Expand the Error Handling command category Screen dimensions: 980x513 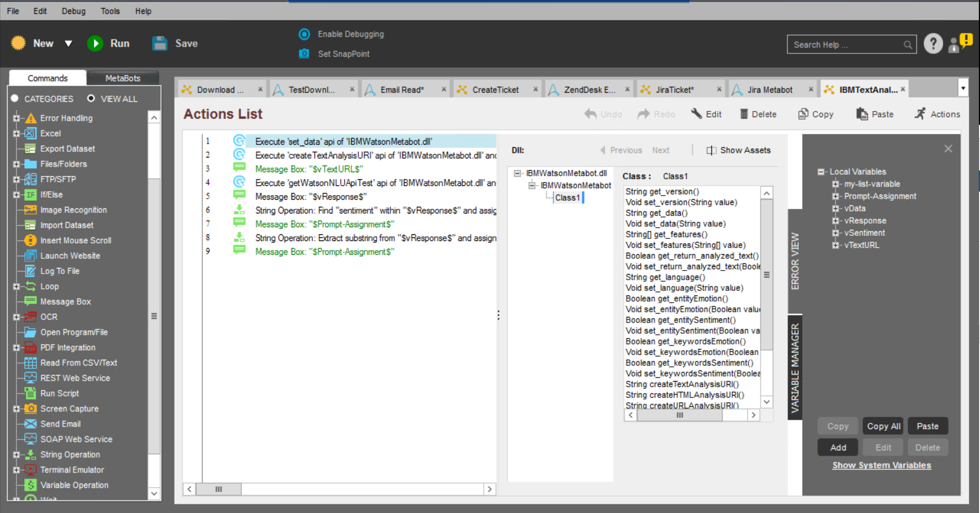(x=16, y=118)
